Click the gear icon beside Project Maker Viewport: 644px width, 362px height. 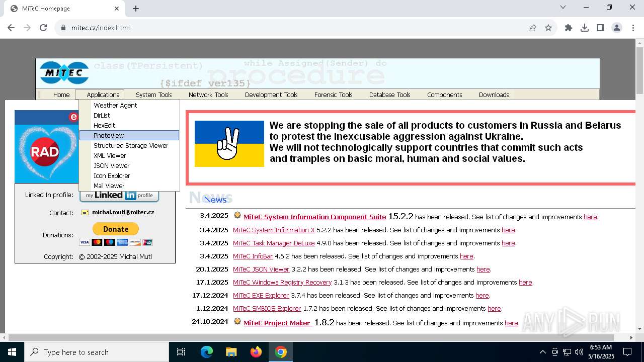[237, 322]
